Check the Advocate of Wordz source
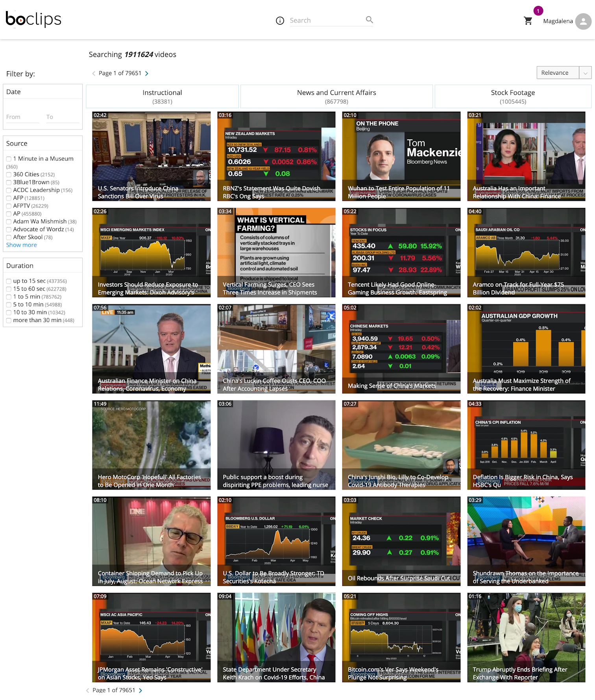Screen dimensions: 595x700 click(x=9, y=230)
